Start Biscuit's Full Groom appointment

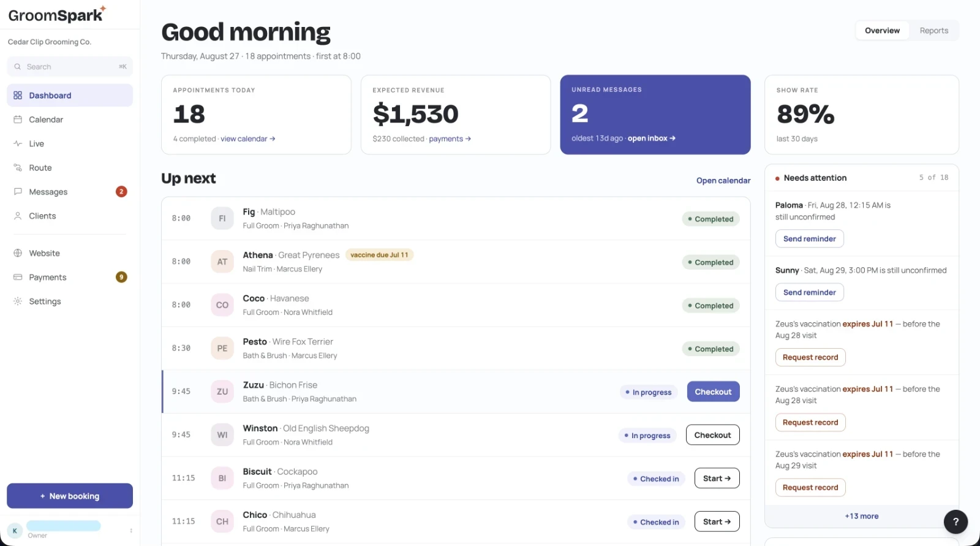tap(717, 479)
